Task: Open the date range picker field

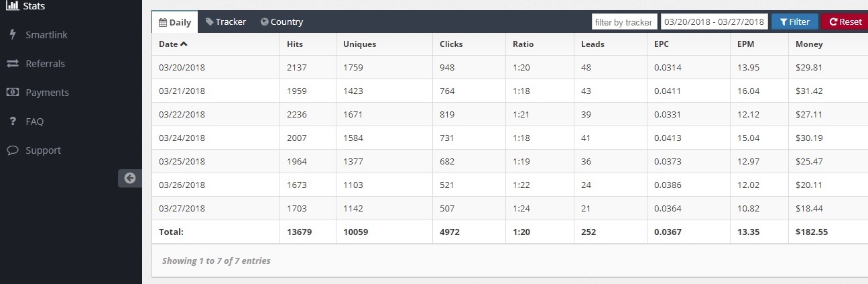Action: [x=714, y=22]
